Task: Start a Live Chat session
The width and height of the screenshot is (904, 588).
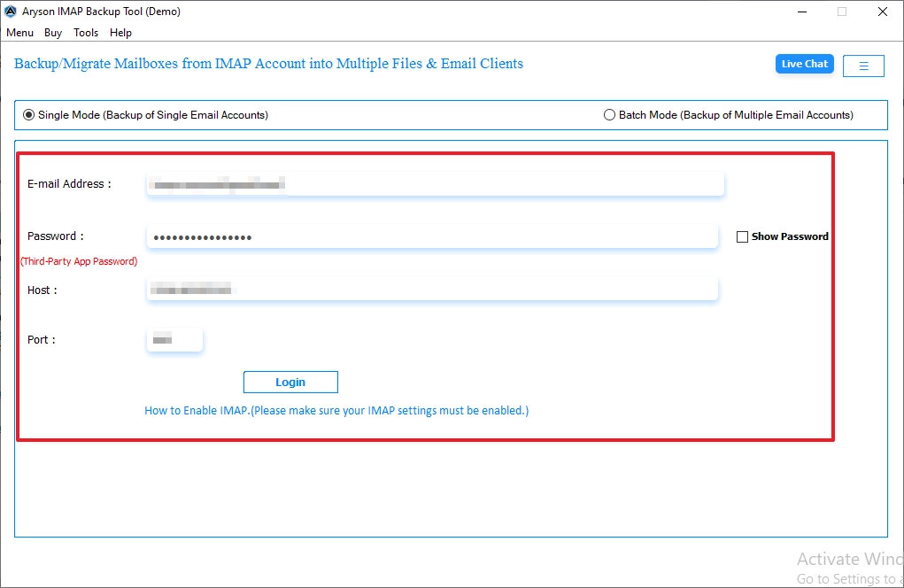Action: [x=804, y=64]
